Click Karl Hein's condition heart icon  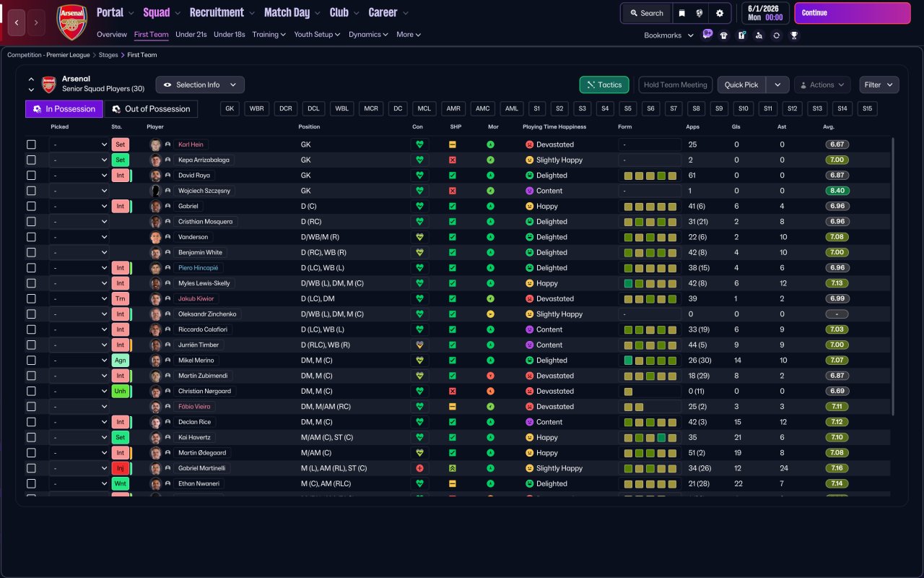[419, 144]
